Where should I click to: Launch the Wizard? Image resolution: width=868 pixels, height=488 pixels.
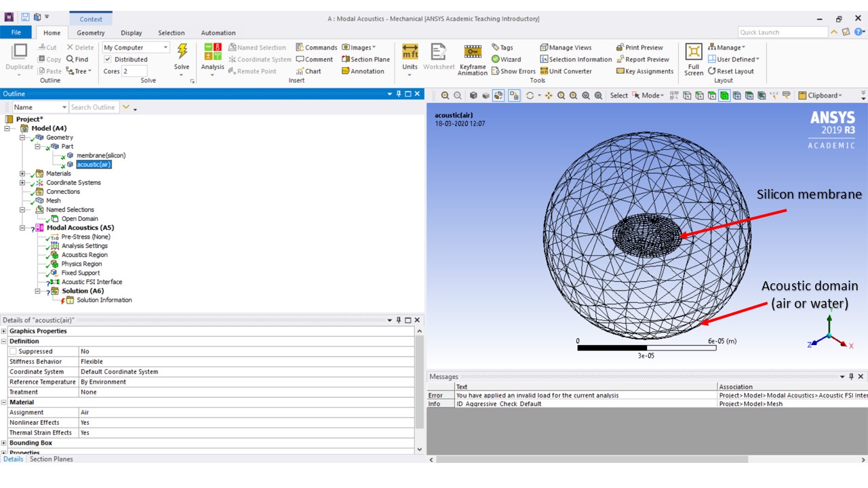click(506, 60)
